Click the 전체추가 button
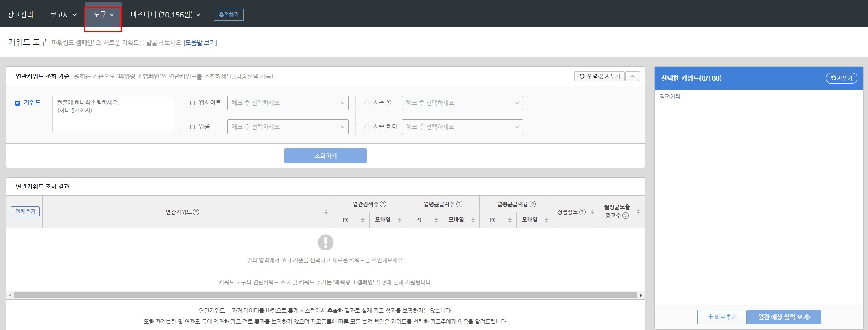 [26, 211]
